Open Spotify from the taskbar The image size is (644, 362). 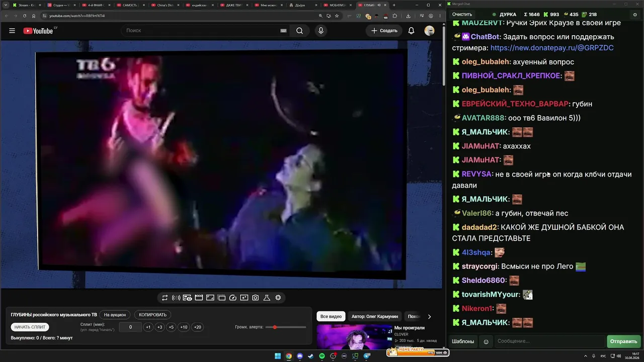point(322,356)
